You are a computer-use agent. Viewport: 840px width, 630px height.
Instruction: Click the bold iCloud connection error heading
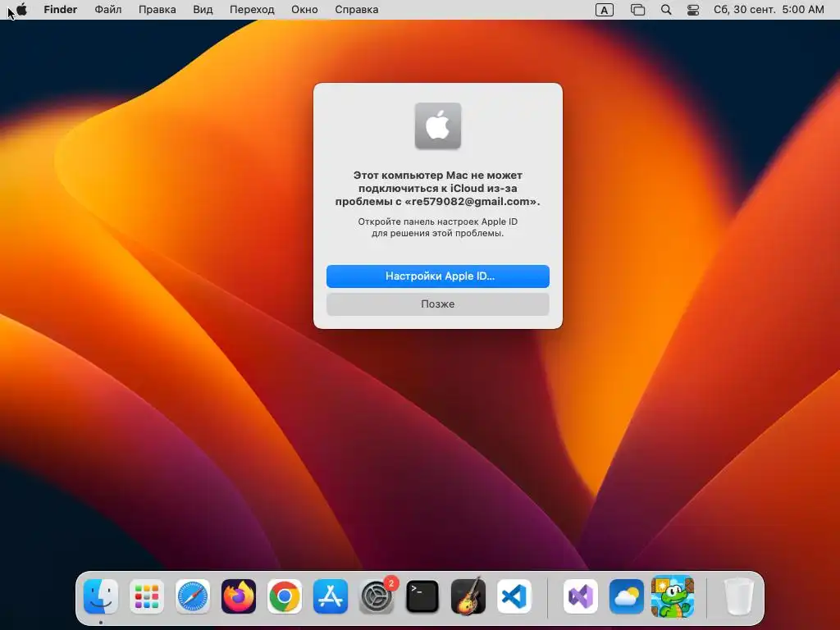(438, 188)
